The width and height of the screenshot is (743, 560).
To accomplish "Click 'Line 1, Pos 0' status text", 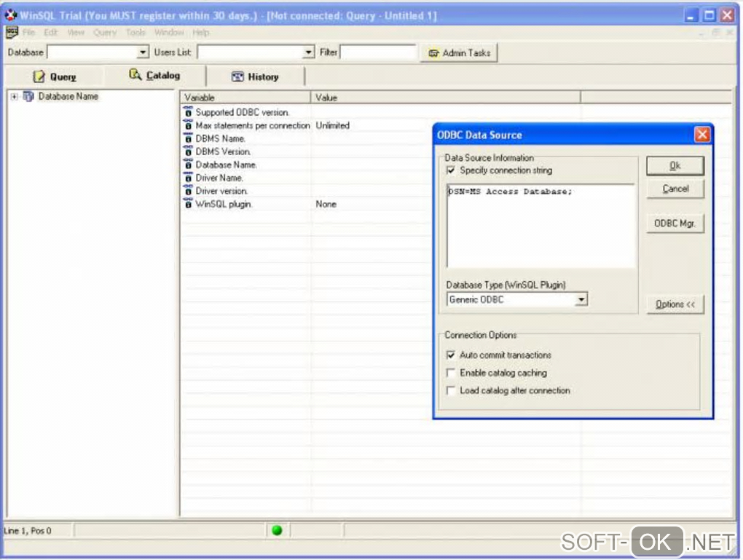I will (28, 531).
